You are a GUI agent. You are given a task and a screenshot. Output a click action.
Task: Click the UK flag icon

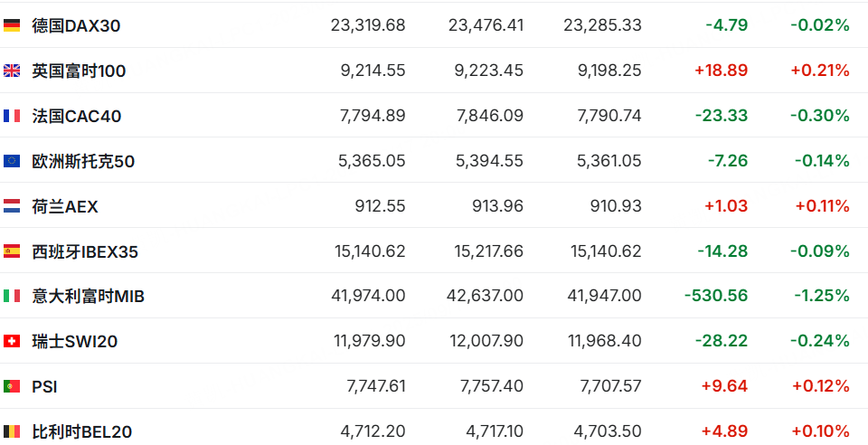[12, 71]
